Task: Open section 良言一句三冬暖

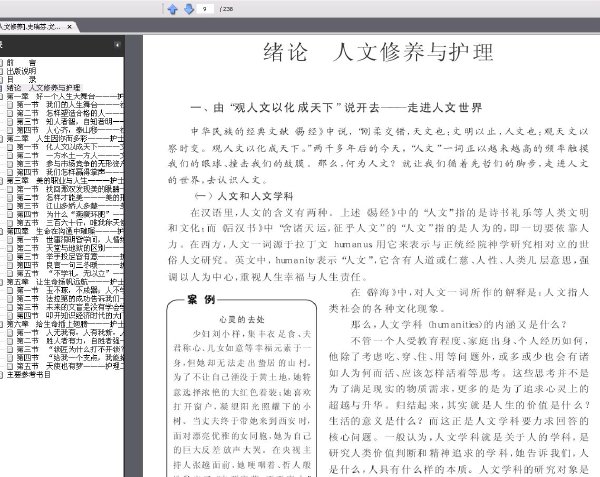Action: (70, 265)
